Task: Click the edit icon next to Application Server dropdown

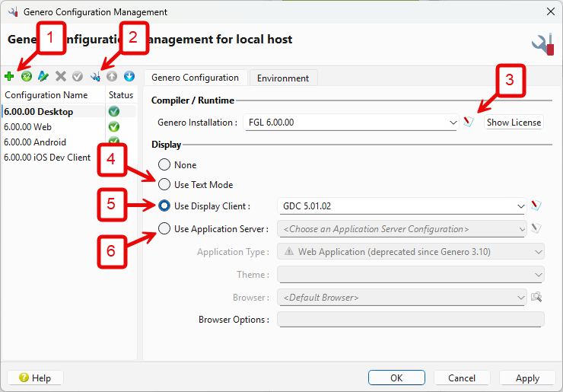Action: point(536,228)
